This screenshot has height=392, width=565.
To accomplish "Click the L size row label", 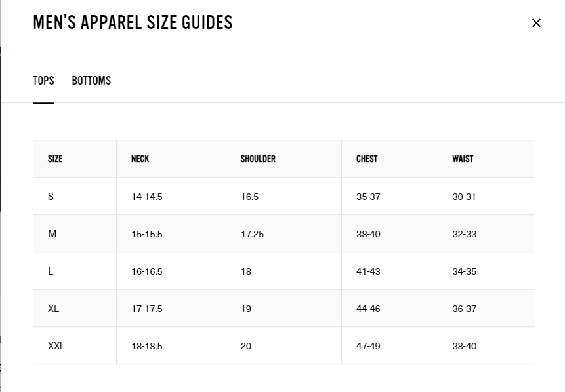I will (51, 271).
